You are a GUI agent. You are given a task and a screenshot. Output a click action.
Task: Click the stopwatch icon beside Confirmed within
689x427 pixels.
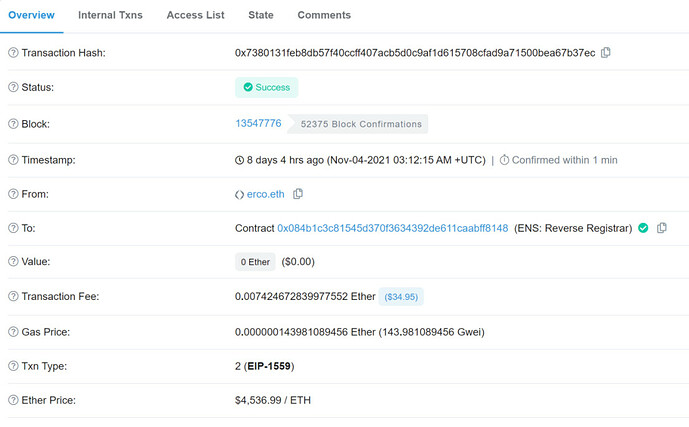(504, 160)
